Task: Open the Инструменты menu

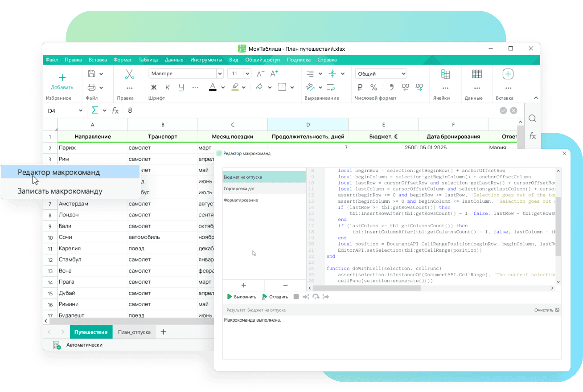Action: coord(206,60)
